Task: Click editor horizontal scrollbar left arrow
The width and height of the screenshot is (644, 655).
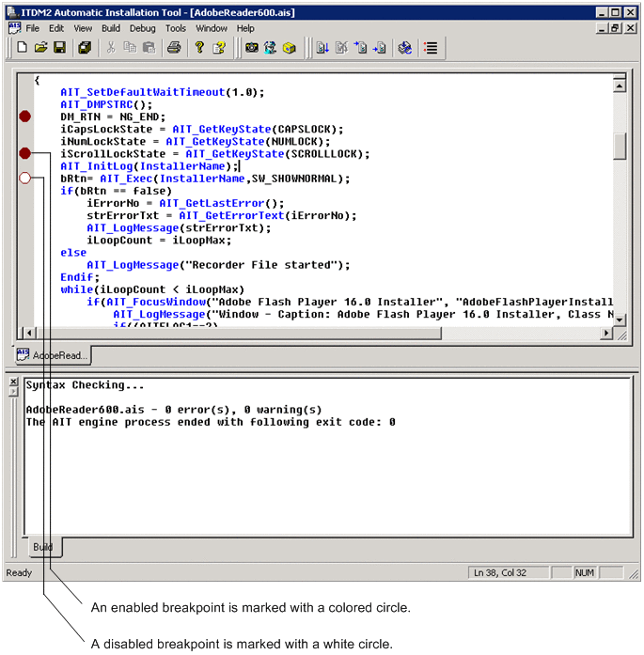Action: [29, 333]
